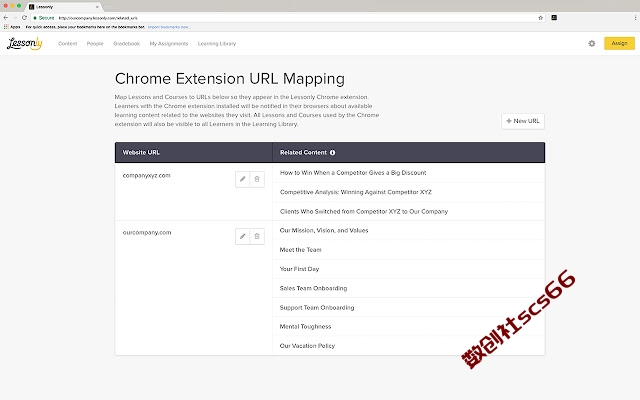
Task: Open 'Sales Team Onboarding' lesson
Action: (313, 288)
